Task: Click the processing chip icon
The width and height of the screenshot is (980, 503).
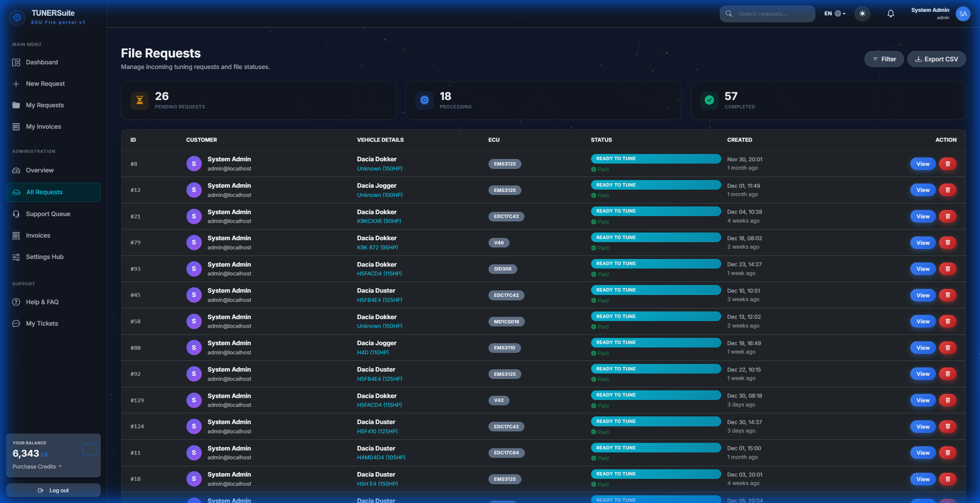Action: pos(424,100)
